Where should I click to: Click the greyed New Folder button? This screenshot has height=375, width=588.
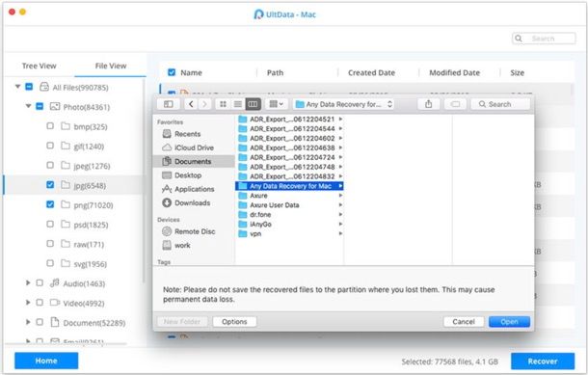(182, 322)
